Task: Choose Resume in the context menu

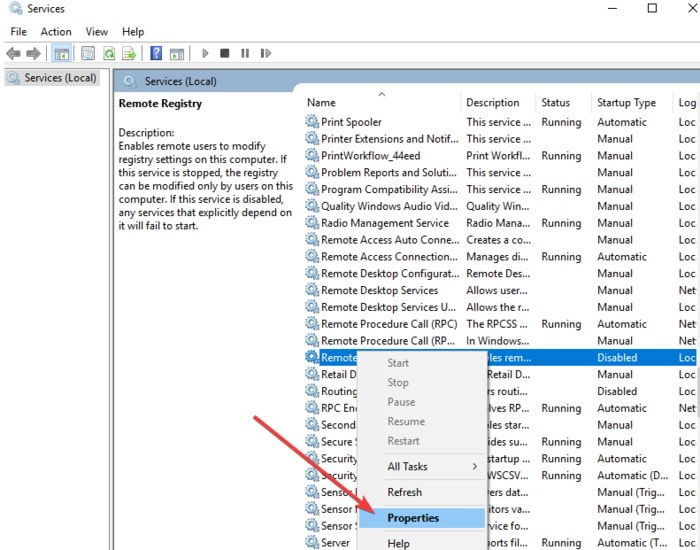Action: [422, 421]
